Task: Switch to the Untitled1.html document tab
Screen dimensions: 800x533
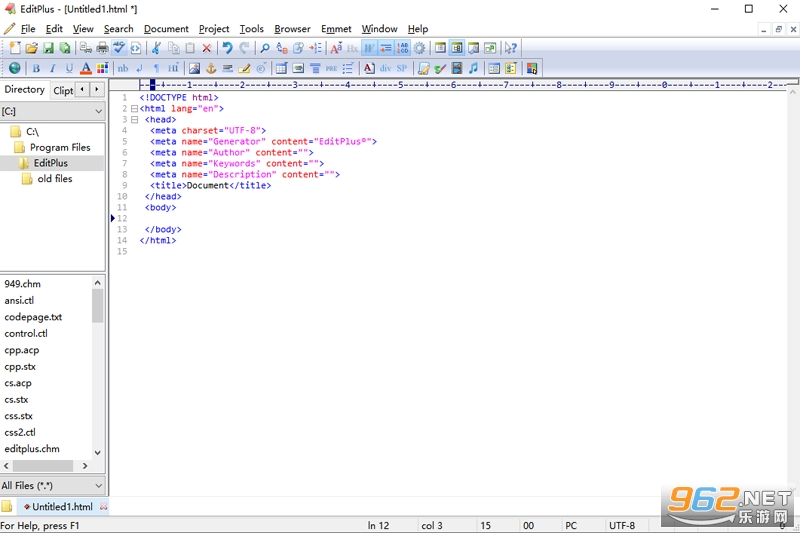Action: (62, 506)
